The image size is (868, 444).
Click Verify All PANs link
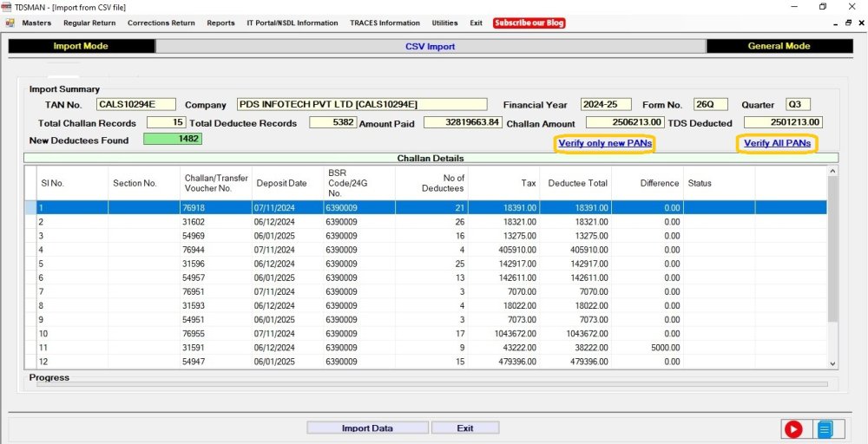coord(777,143)
